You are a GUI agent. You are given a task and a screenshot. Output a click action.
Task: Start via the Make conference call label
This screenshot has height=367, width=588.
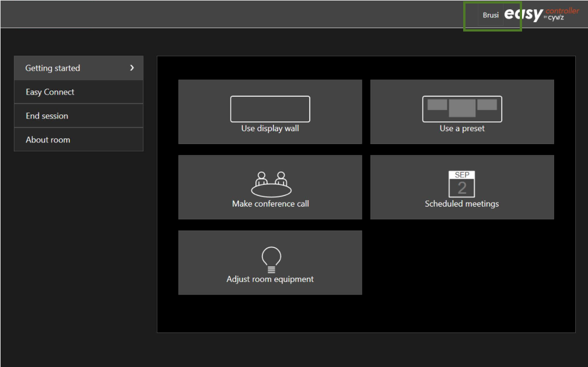[x=270, y=204]
